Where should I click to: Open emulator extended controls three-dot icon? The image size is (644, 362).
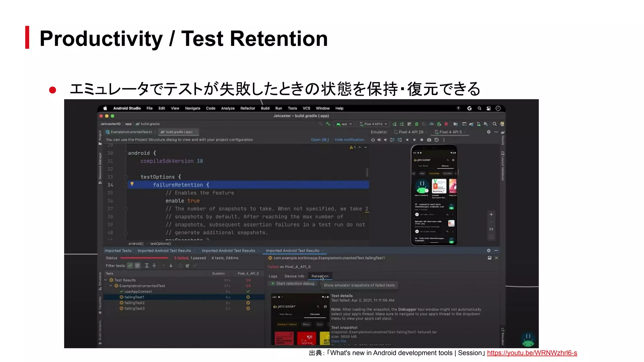click(444, 140)
